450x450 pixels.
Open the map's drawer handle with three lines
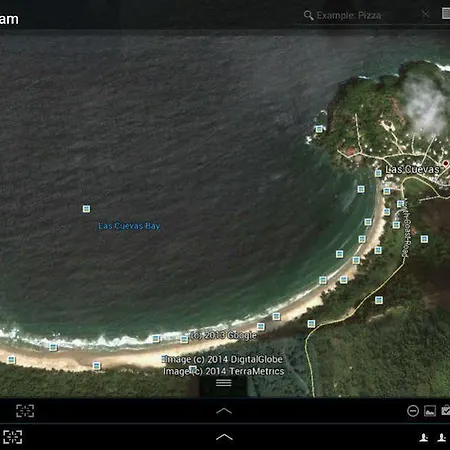[224, 383]
